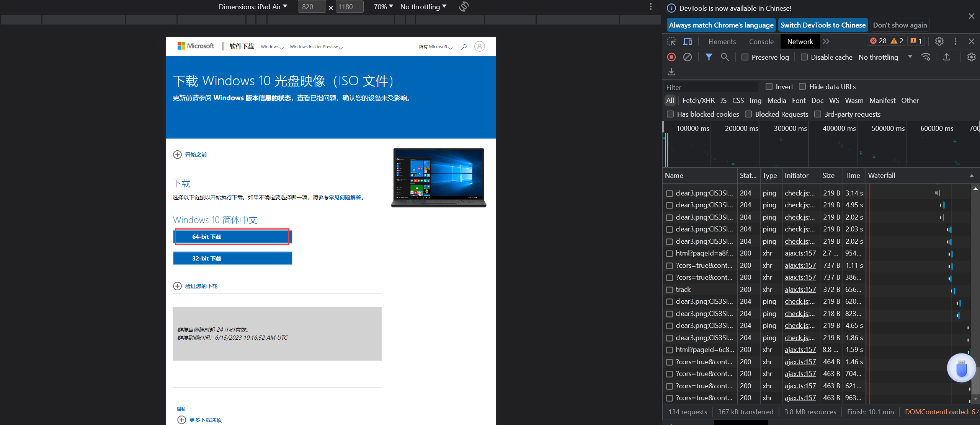
Task: Click the record network log icon
Action: coord(671,57)
